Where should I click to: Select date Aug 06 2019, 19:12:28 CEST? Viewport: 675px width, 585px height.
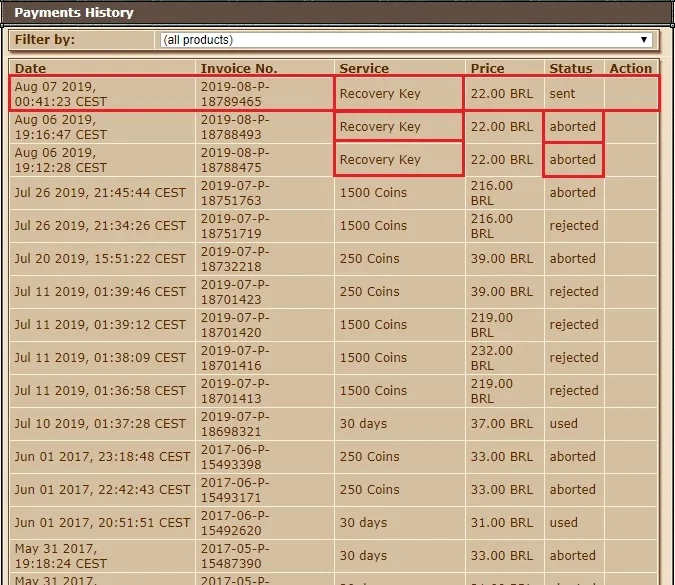[61, 160]
